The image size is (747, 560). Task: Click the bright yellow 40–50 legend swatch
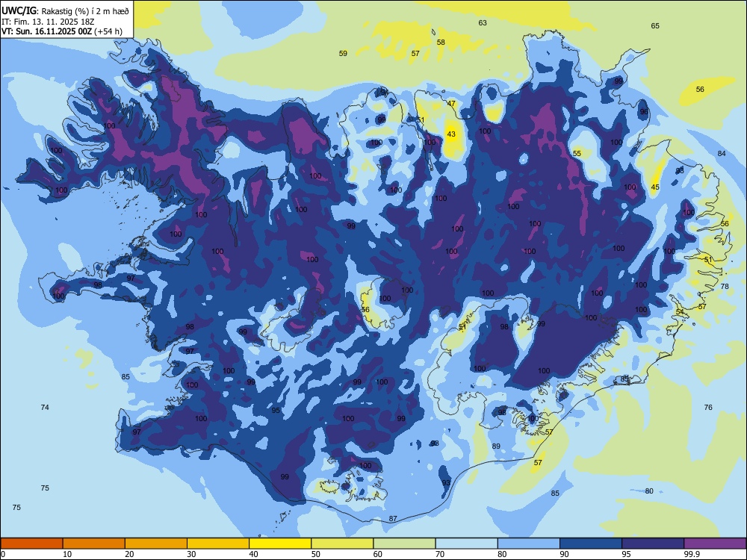(280, 544)
